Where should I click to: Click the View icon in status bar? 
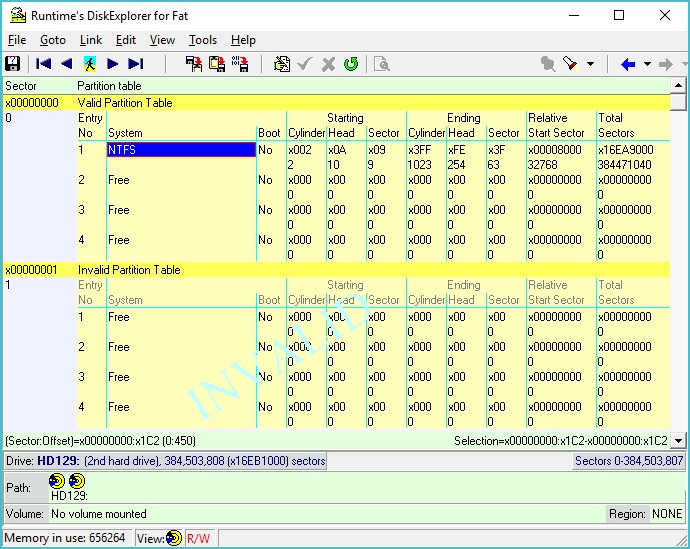click(x=174, y=538)
